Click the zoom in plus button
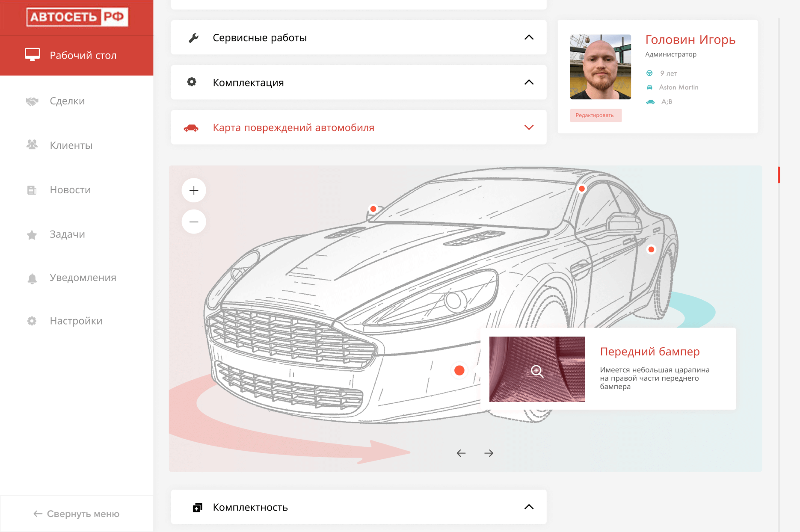This screenshot has height=532, width=800. tap(194, 190)
